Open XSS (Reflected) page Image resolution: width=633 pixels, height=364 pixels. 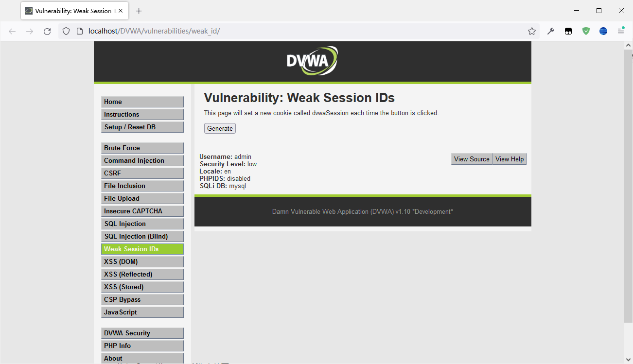pos(142,274)
